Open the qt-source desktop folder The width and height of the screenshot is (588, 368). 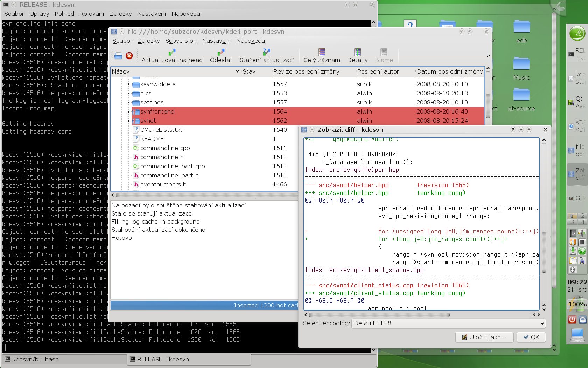[x=521, y=100]
